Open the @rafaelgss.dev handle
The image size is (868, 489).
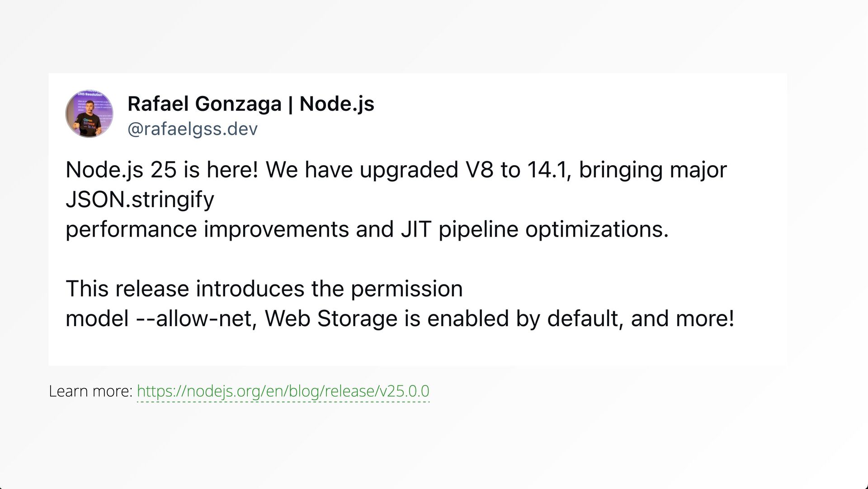point(193,129)
